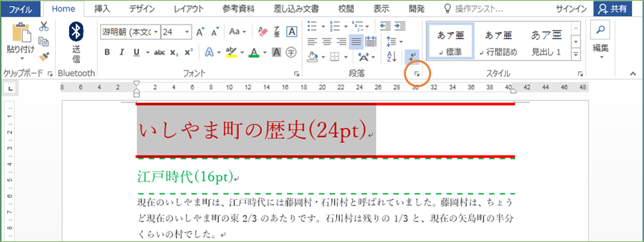The image size is (644, 242).
Task: Toggle italic formatting
Action: 122,53
